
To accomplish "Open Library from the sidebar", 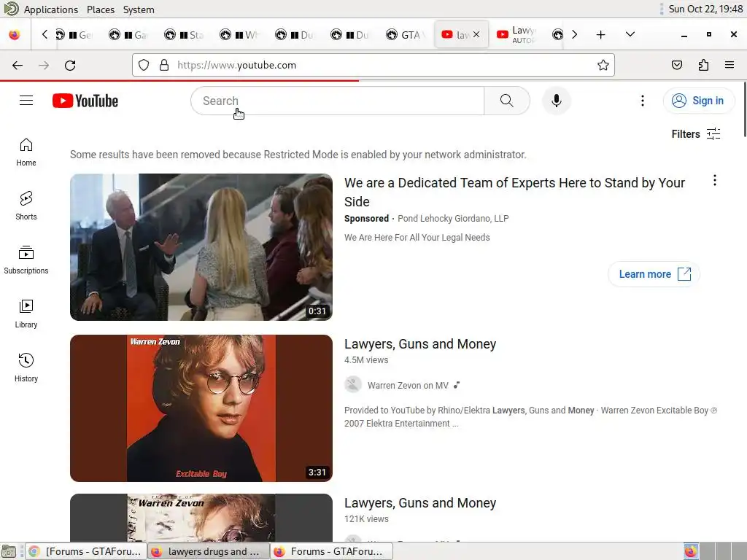I will 26,314.
